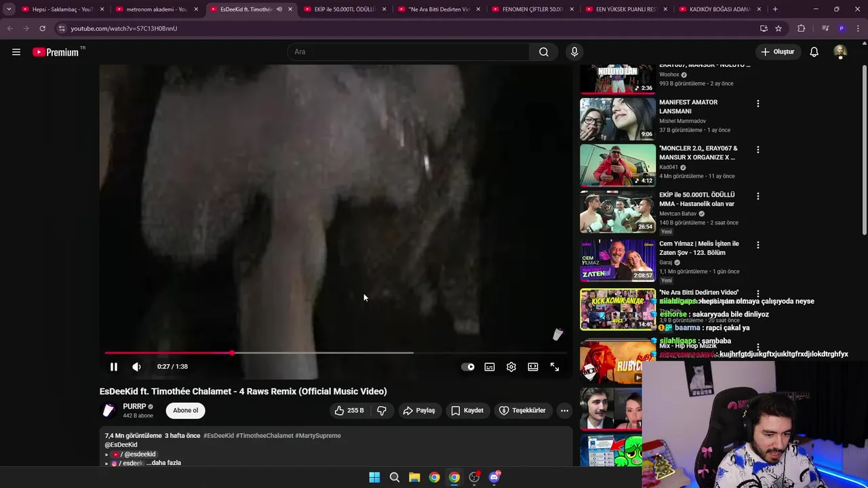Open the notifications bell
The width and height of the screenshot is (868, 488).
coord(814,52)
